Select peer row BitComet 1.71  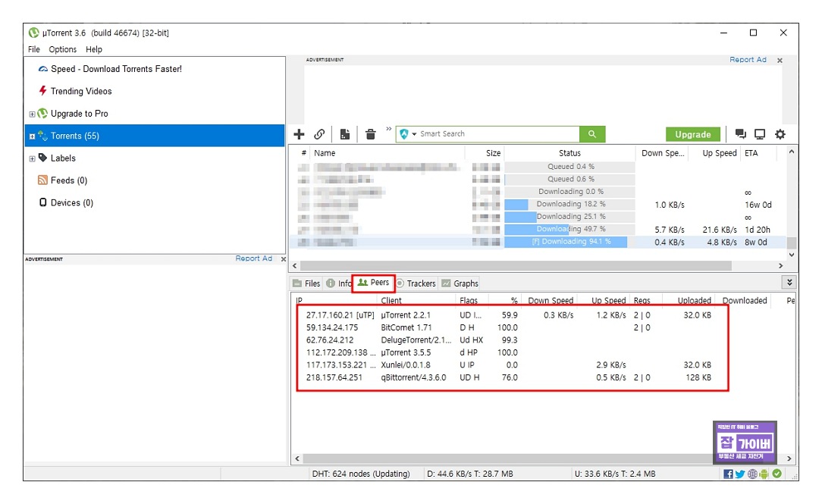tap(509, 328)
